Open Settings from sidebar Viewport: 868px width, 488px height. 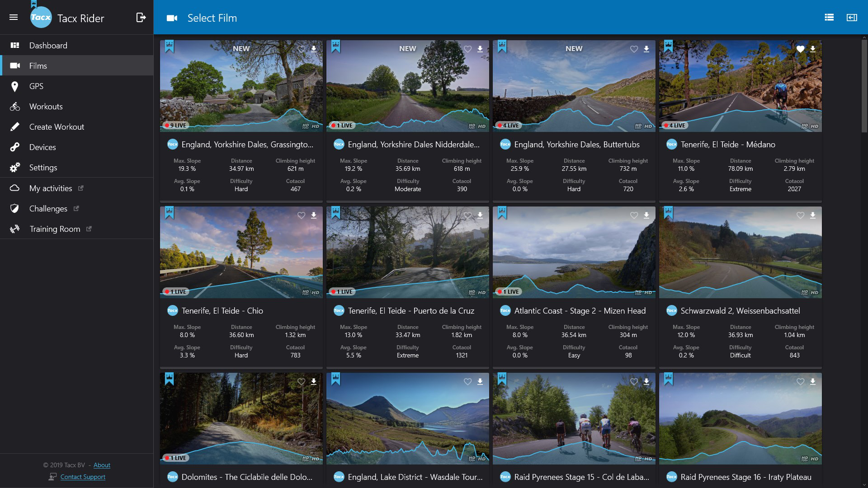pos(77,167)
